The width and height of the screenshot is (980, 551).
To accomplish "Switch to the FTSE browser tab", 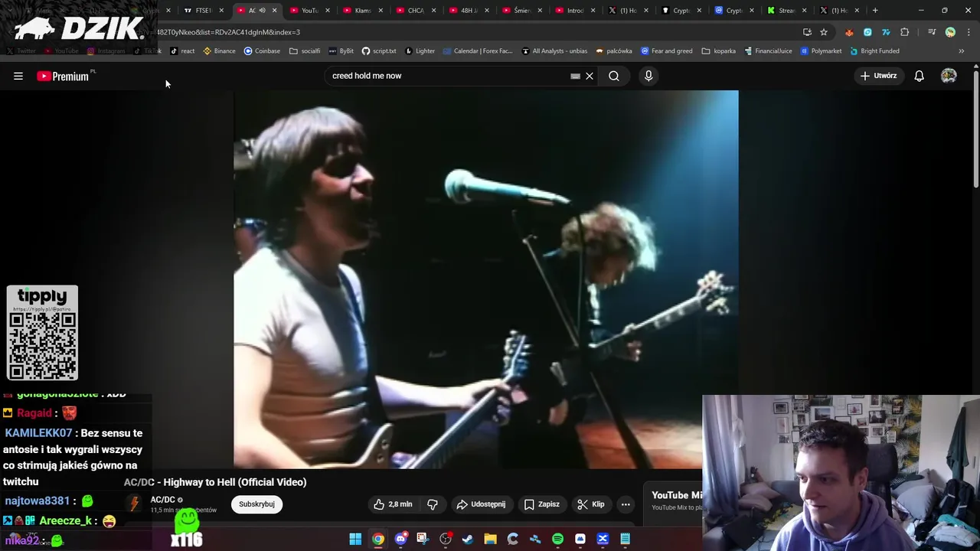I will pos(203,11).
